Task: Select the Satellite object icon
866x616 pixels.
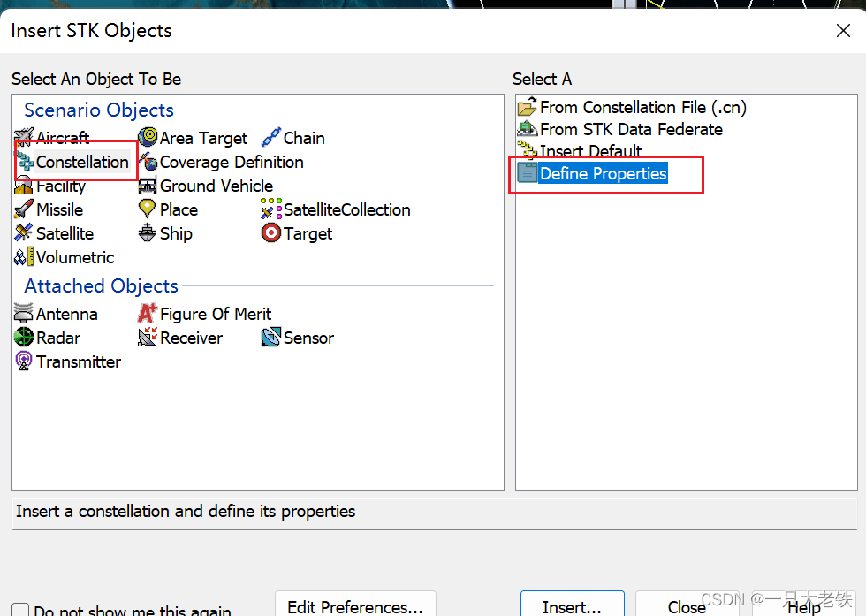Action: click(24, 233)
